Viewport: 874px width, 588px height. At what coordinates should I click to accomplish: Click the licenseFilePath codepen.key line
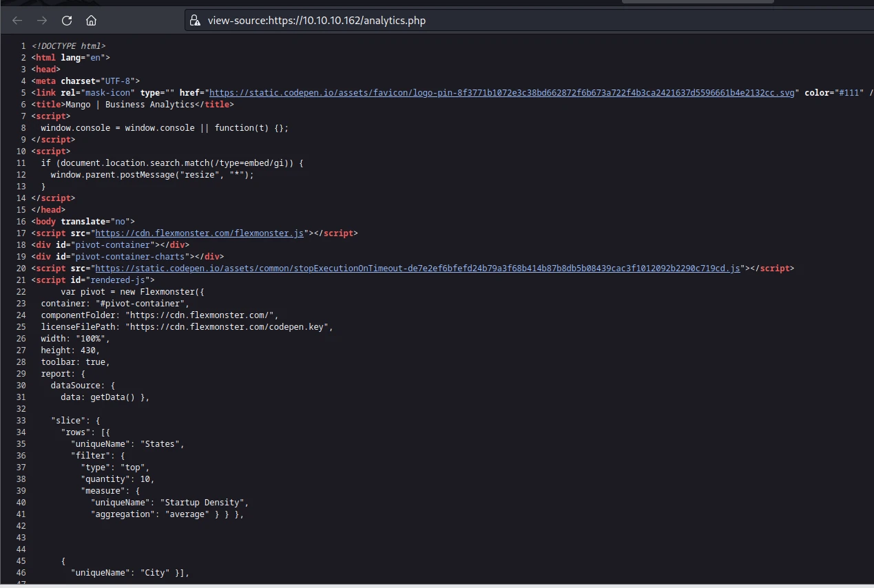click(187, 326)
